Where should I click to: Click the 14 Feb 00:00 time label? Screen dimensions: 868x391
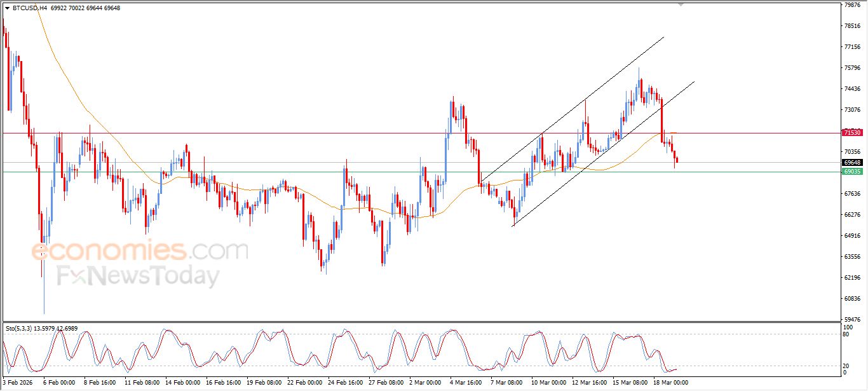point(182,383)
